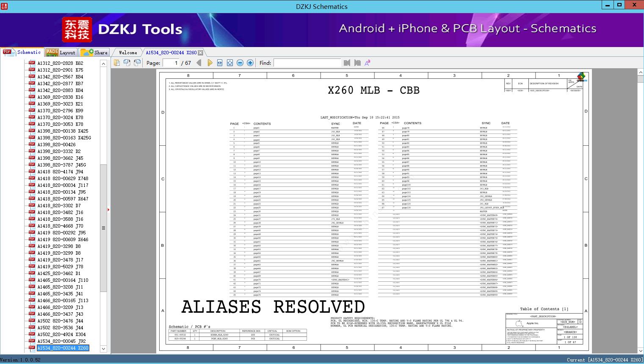Click the page number input field

[171, 63]
